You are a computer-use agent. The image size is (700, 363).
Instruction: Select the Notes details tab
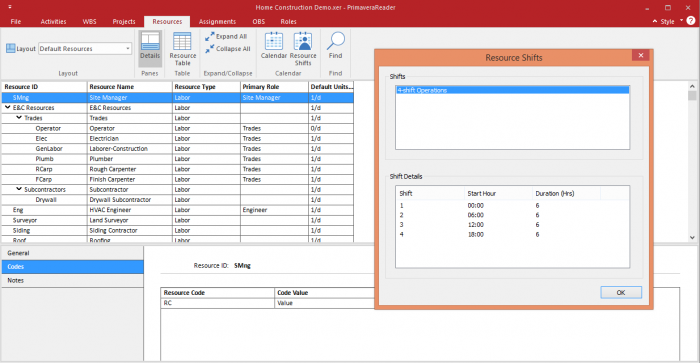[72, 280]
